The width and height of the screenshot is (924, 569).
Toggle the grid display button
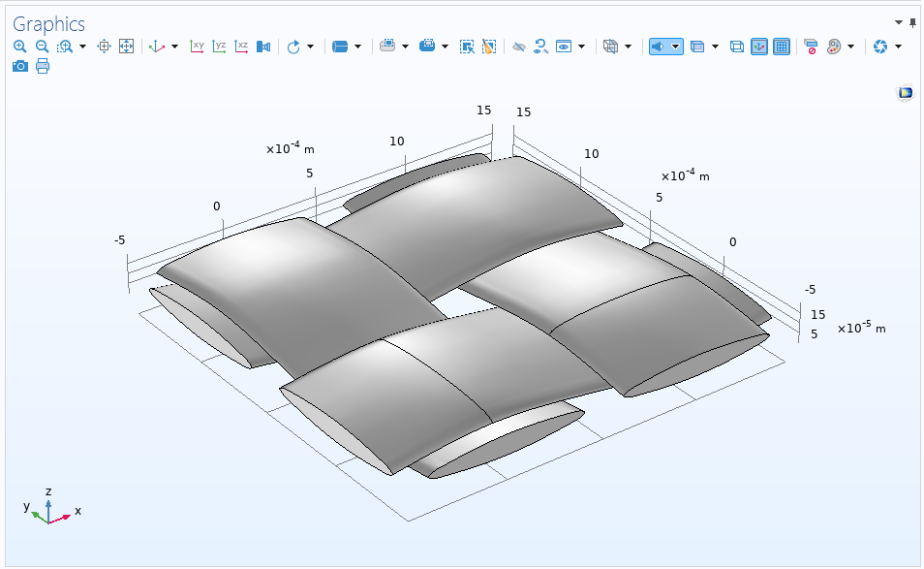(x=782, y=47)
